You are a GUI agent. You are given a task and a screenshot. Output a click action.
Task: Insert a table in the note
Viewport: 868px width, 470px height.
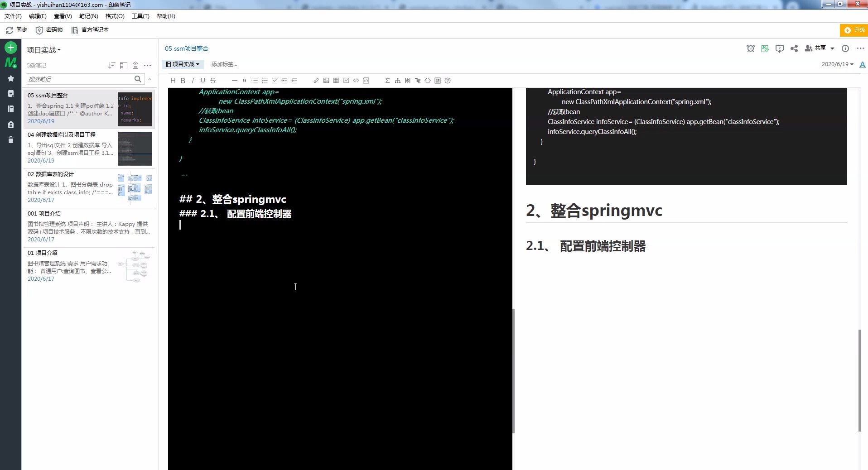[x=336, y=81]
